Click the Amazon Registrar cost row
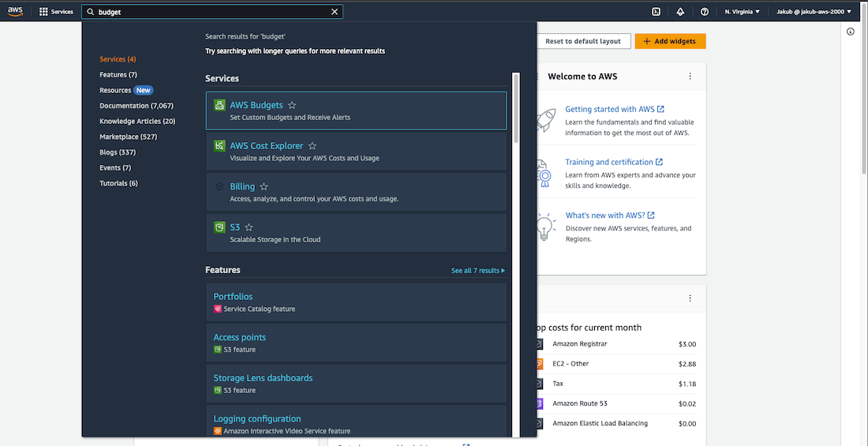The height and width of the screenshot is (446, 868). point(616,345)
